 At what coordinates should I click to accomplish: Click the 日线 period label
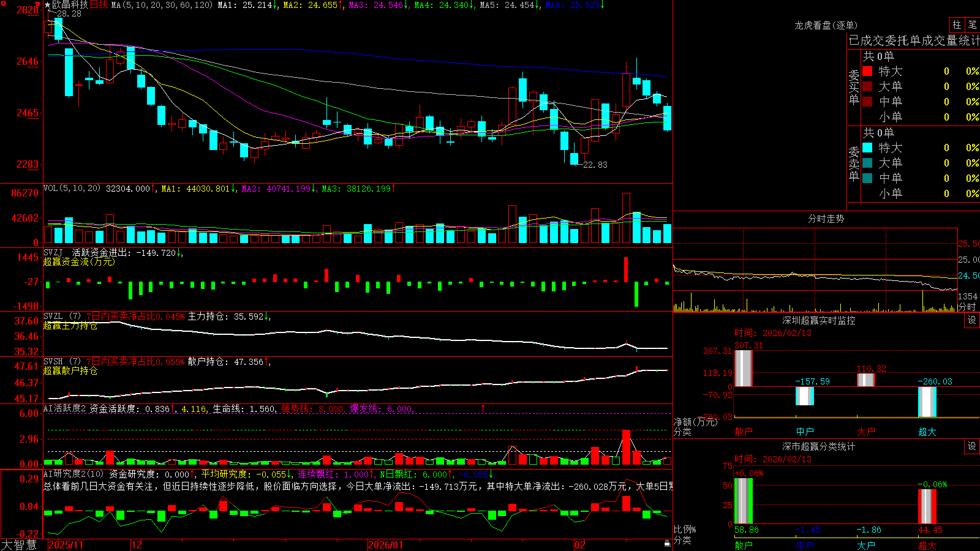coord(99,5)
